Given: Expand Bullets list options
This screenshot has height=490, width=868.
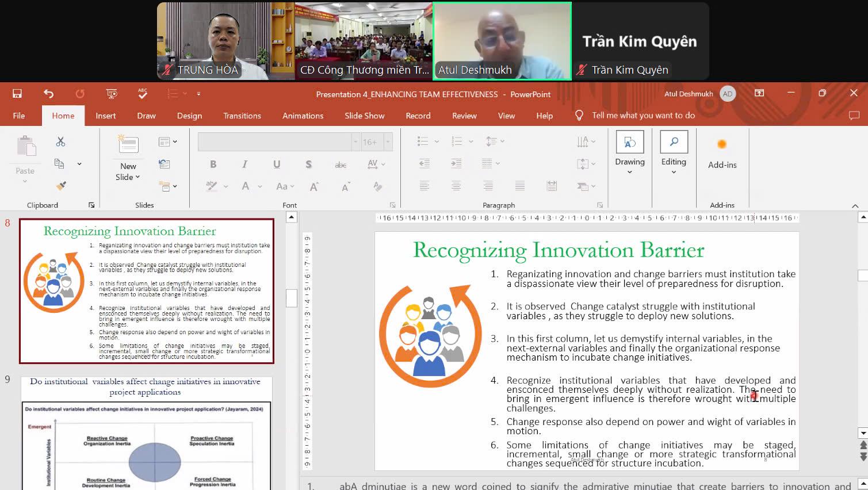Looking at the screenshot, I should (x=437, y=141).
